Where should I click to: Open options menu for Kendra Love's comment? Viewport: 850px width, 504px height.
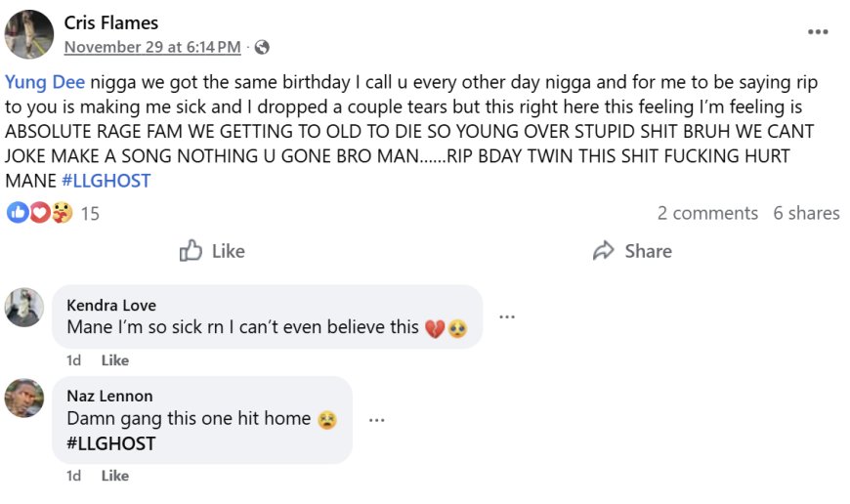(x=507, y=316)
